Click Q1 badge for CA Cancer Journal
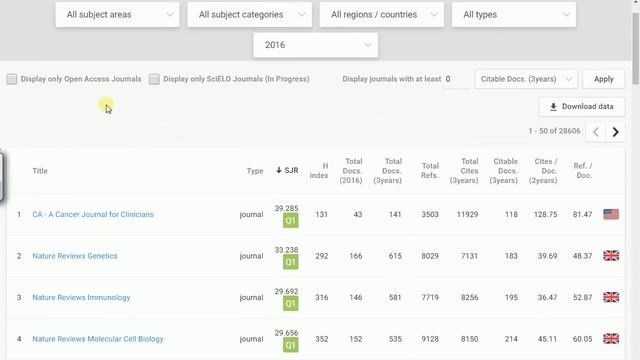 point(291,221)
